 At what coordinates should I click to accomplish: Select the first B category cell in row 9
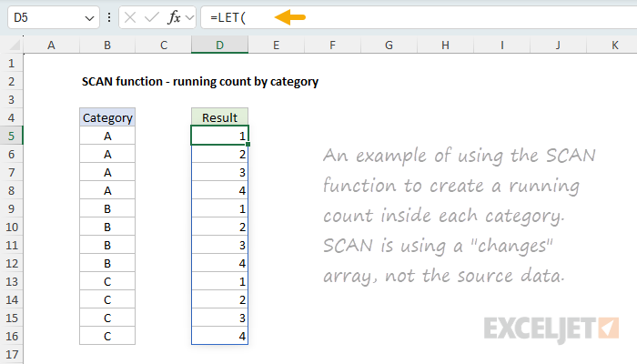107,208
